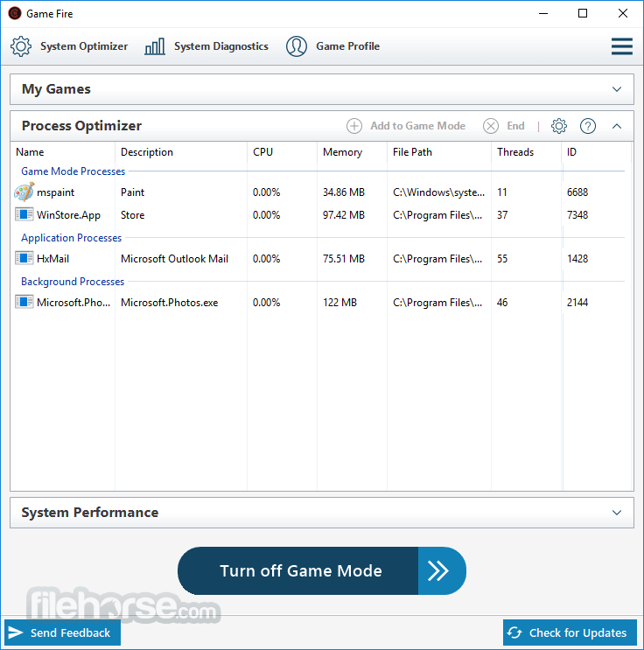Click the double-arrow on Game Mode button

tap(438, 570)
